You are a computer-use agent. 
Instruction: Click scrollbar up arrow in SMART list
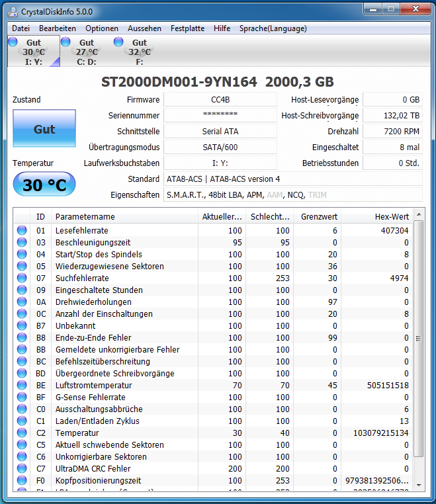point(419,214)
